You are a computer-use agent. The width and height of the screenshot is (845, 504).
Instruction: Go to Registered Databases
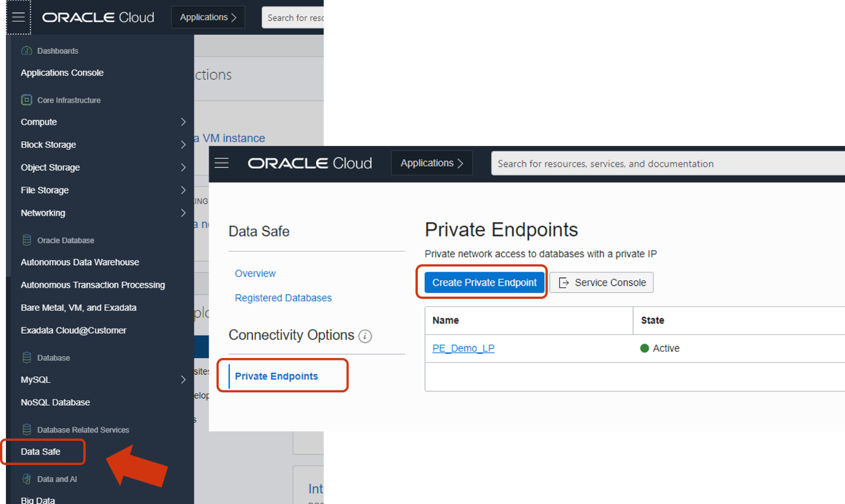pyautogui.click(x=283, y=298)
